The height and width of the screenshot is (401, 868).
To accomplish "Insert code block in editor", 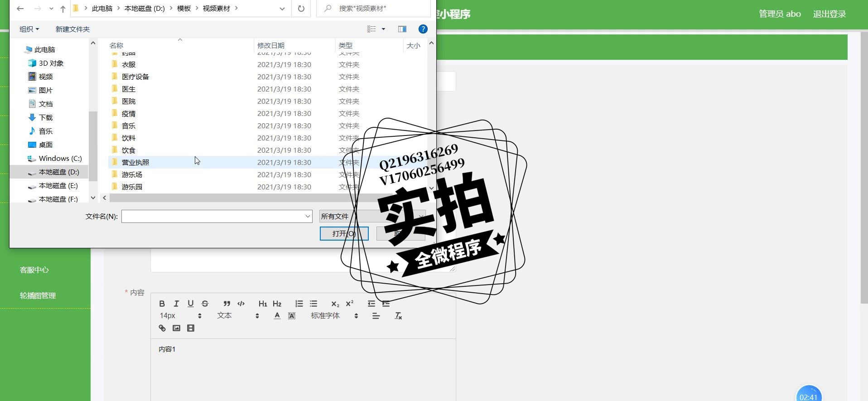I will coord(241,304).
